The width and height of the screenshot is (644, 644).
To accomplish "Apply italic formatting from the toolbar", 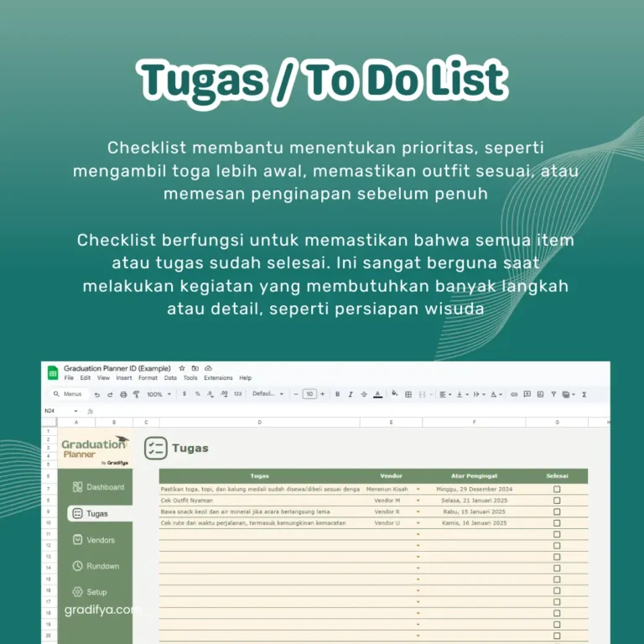I will click(351, 394).
